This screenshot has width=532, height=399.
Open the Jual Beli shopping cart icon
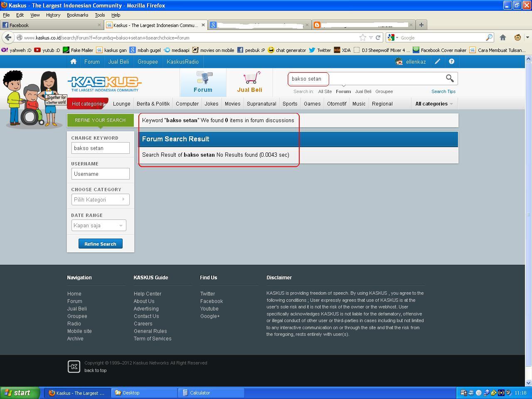click(251, 78)
